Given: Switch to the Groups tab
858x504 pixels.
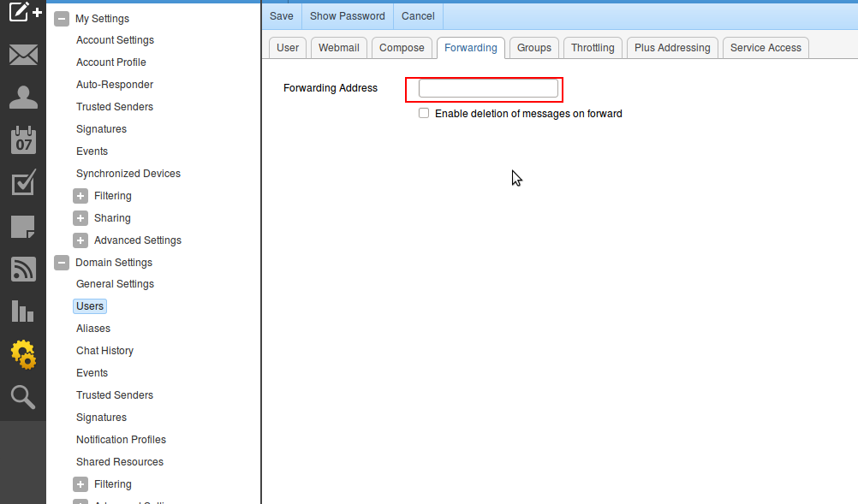Looking at the screenshot, I should pyautogui.click(x=534, y=48).
